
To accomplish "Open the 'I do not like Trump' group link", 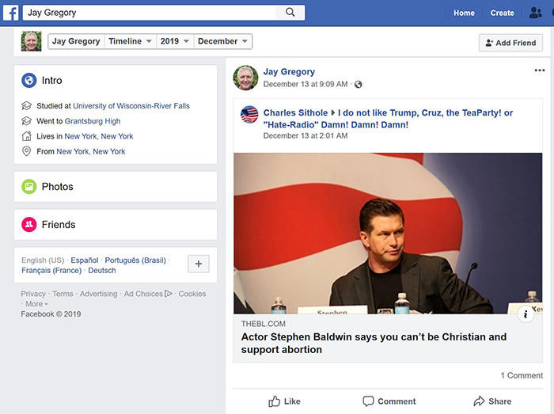I will 388,119.
